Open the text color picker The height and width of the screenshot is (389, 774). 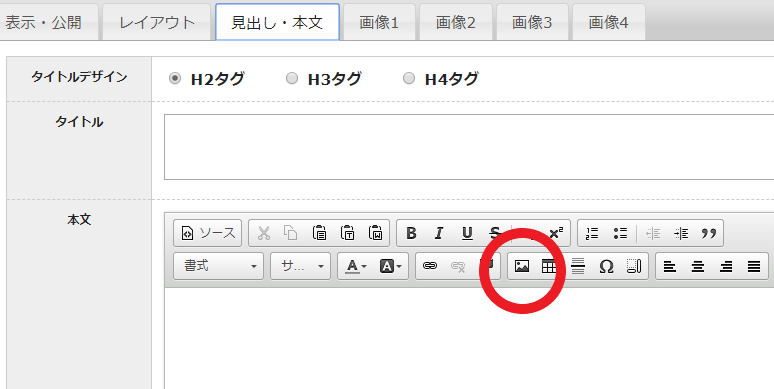pos(355,267)
